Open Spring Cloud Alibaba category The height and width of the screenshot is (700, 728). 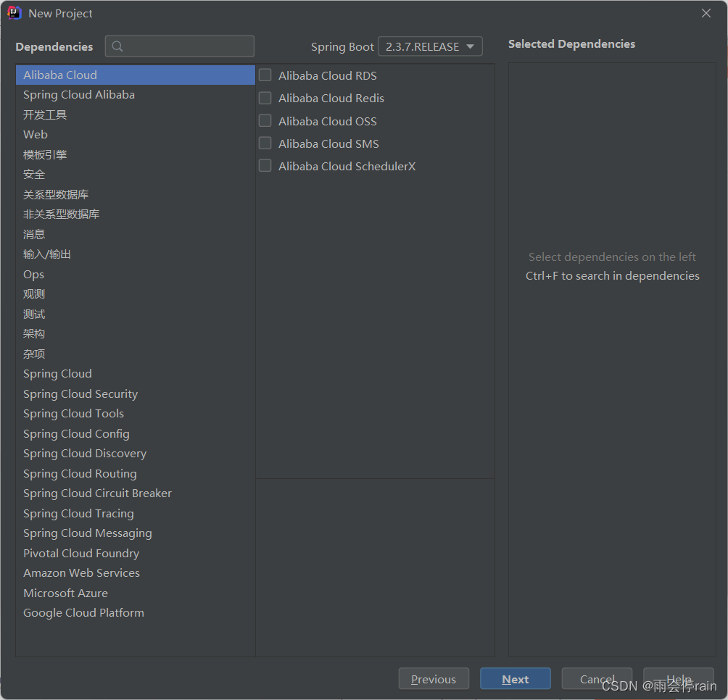pyautogui.click(x=135, y=95)
